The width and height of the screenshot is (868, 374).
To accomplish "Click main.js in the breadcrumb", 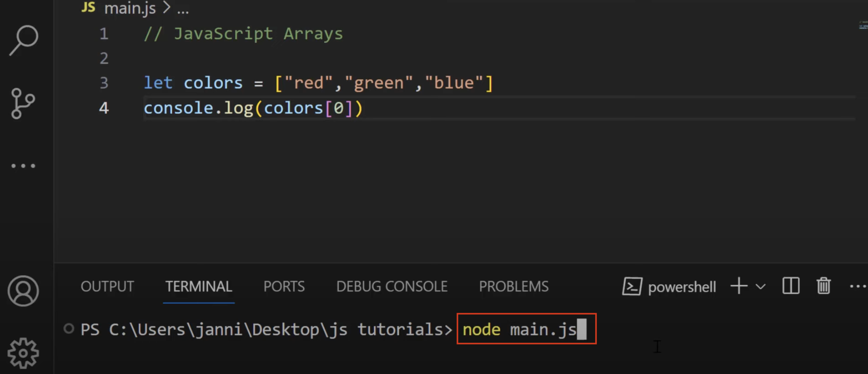I will (x=130, y=8).
